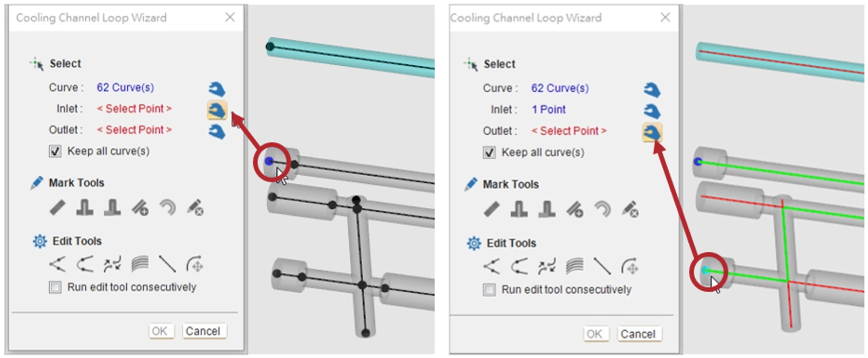Check 'Run edit tool consecutively' in the right wizard

pos(489,290)
